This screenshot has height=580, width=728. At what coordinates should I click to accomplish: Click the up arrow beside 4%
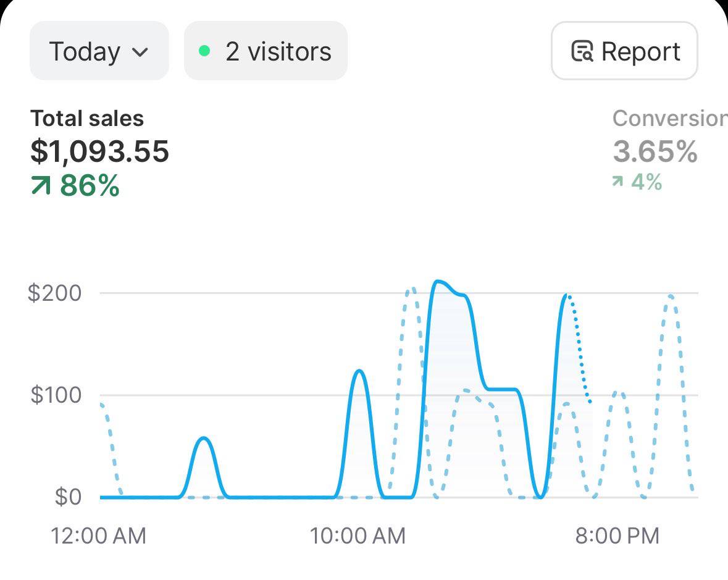coord(617,181)
